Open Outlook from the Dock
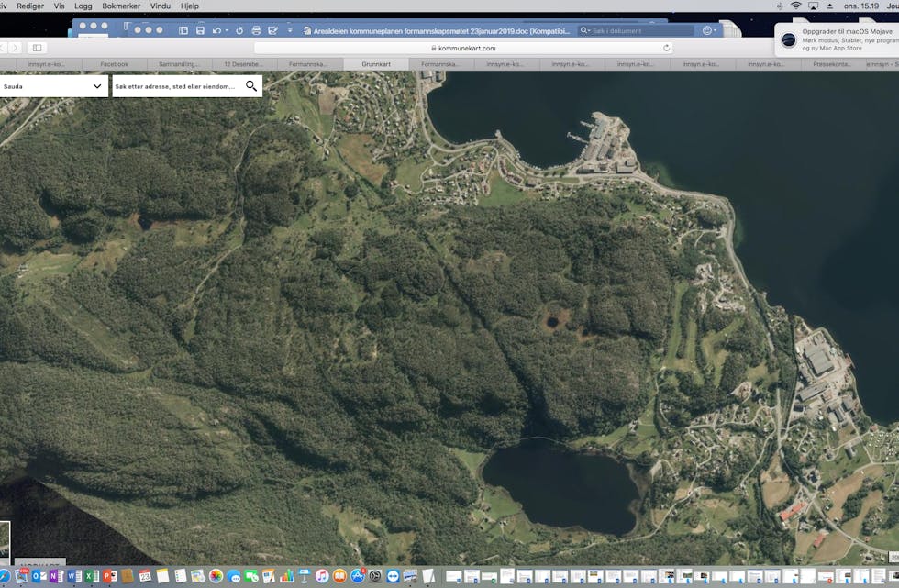The width and height of the screenshot is (899, 588). coord(39,576)
